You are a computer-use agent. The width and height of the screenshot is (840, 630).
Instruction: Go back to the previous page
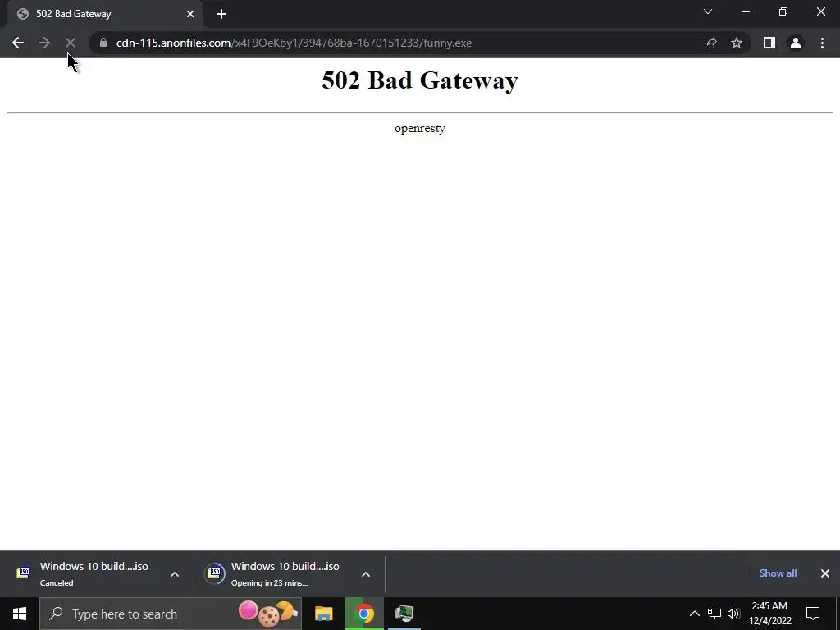pos(18,43)
